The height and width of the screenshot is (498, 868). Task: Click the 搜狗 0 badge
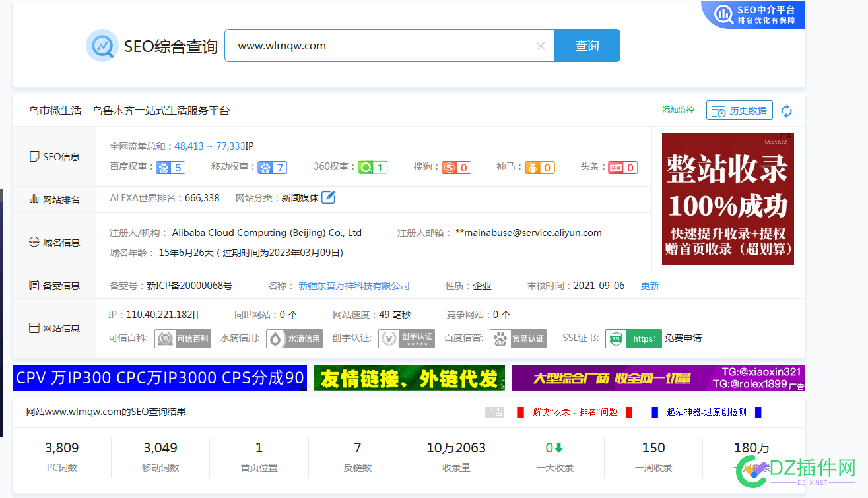pos(457,168)
